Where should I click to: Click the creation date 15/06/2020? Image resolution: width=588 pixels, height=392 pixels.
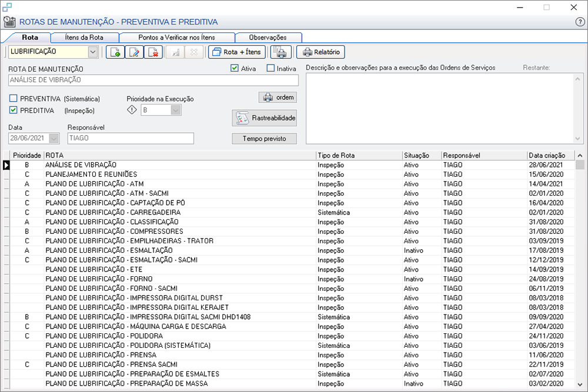coord(546,175)
